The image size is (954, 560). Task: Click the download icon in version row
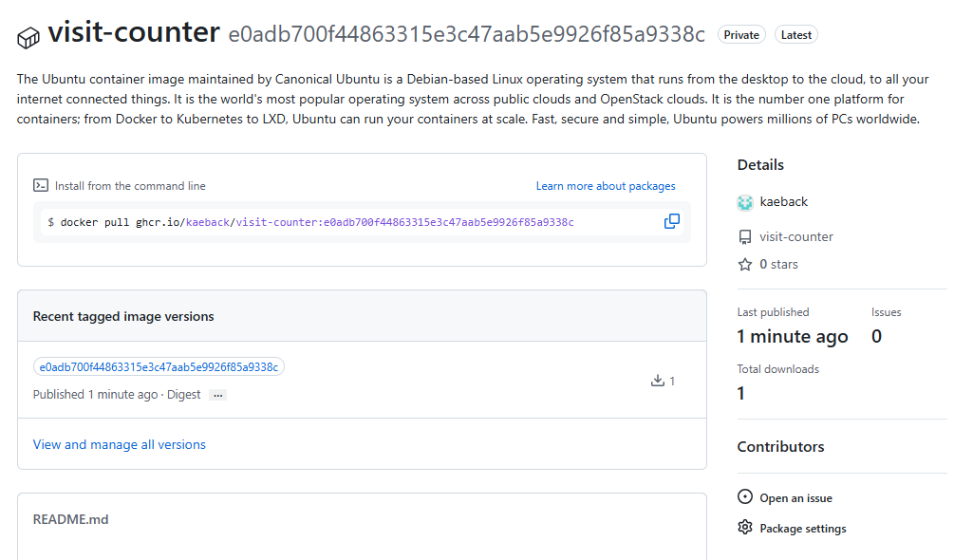[x=658, y=381]
